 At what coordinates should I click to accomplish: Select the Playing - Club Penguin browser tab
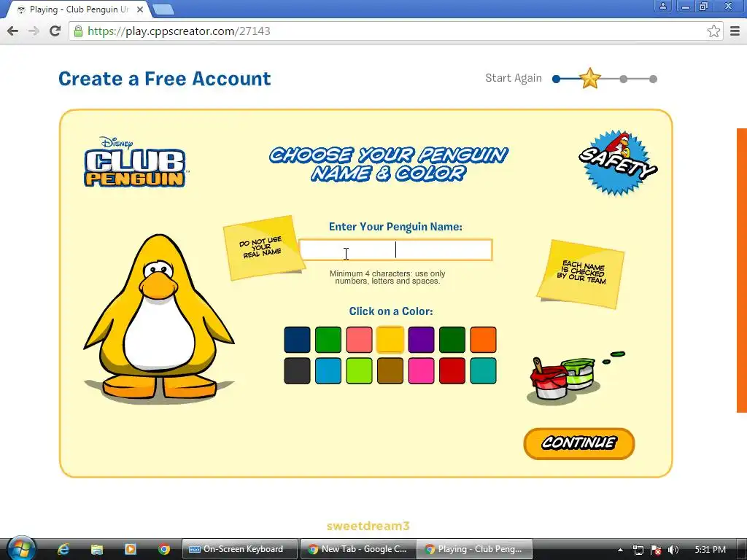coord(79,9)
